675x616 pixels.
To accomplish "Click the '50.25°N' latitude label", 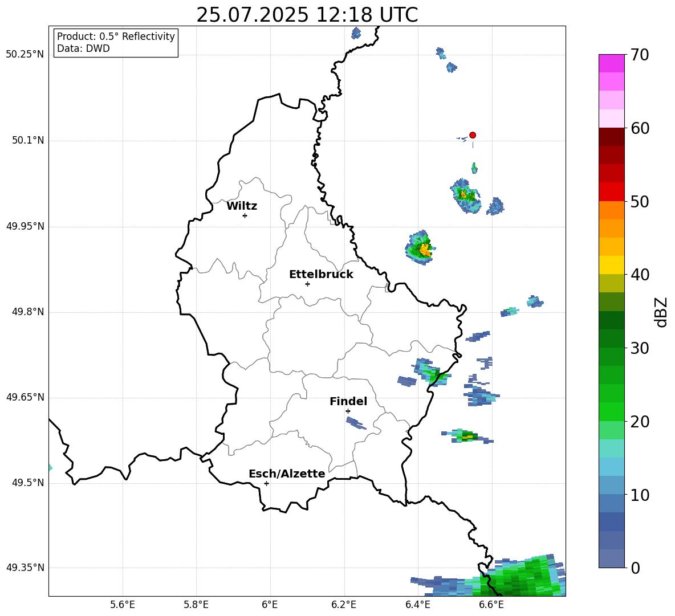I will (x=25, y=55).
